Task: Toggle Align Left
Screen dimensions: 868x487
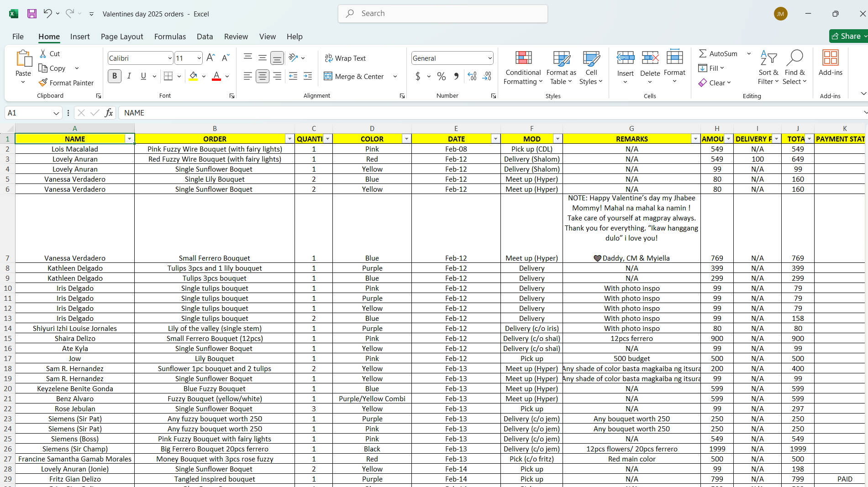Action: click(x=247, y=76)
